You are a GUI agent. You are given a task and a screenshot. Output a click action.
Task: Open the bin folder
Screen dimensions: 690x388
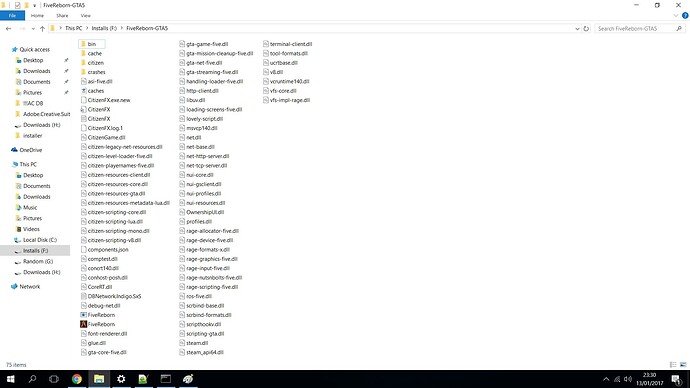click(92, 44)
